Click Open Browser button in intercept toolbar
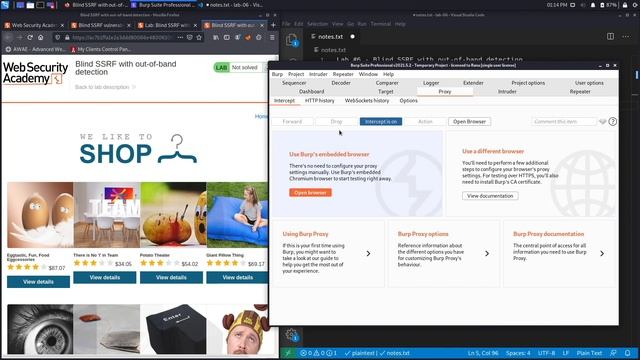This screenshot has height=360, width=640. 469,122
